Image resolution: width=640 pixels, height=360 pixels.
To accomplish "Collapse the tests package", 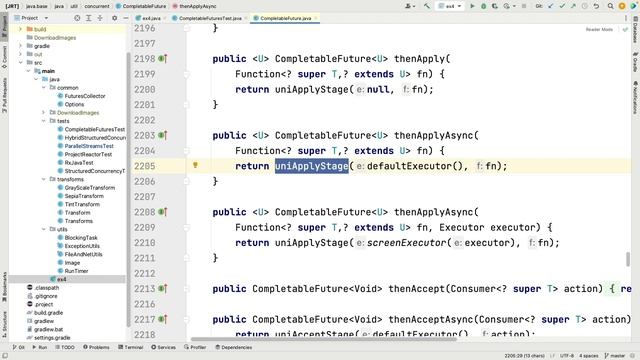I will pyautogui.click(x=44, y=121).
